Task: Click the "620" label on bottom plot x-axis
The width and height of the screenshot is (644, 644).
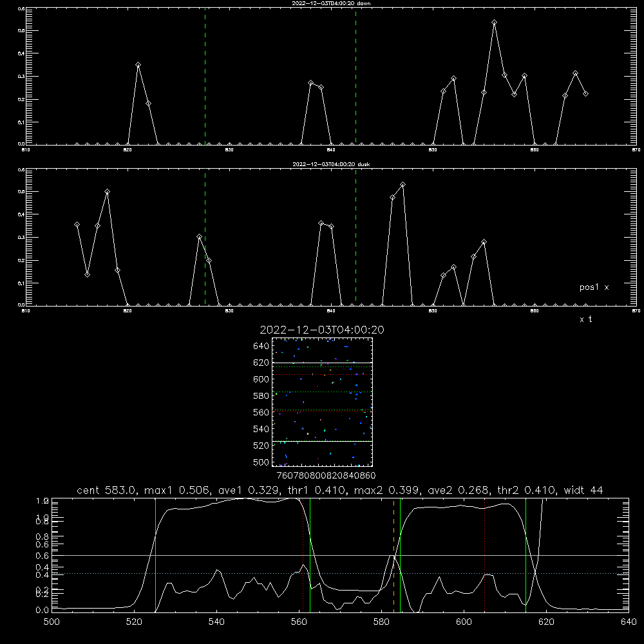Action: click(546, 622)
